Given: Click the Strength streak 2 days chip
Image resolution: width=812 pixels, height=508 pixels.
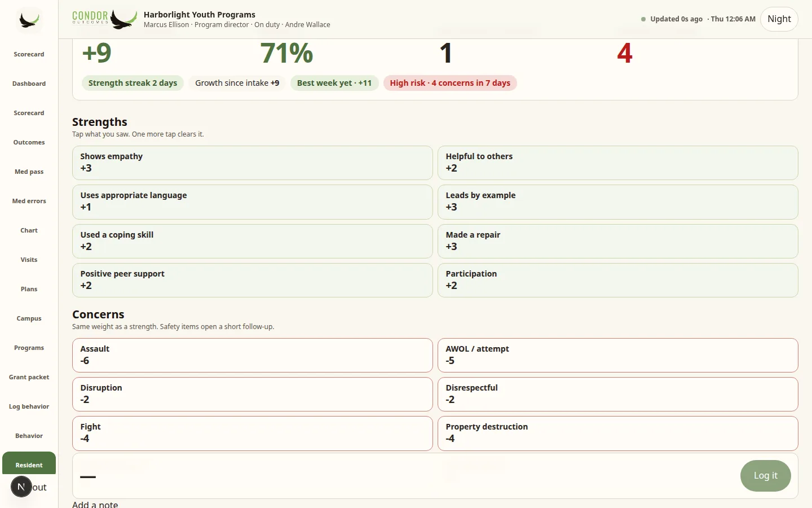Looking at the screenshot, I should pyautogui.click(x=133, y=83).
